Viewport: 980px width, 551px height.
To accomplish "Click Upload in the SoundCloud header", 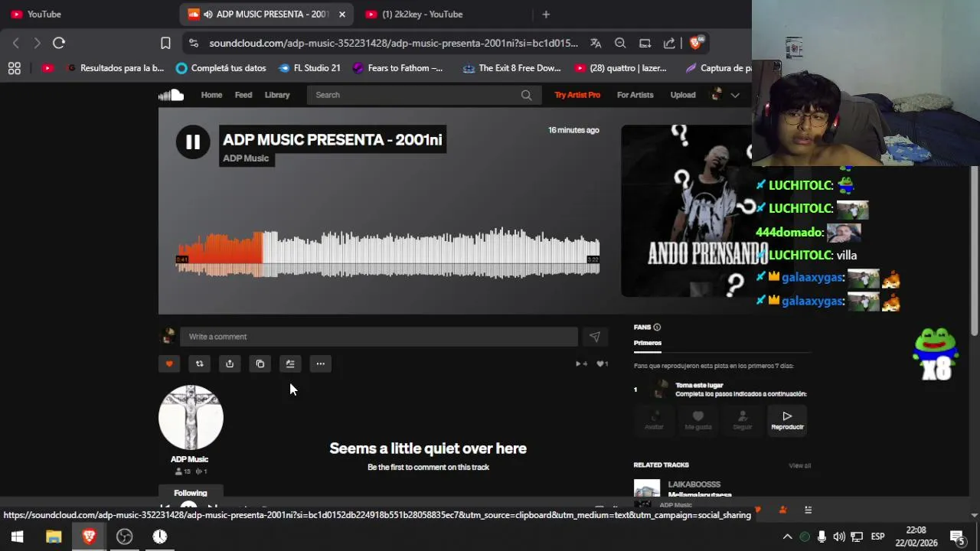I will coord(683,95).
